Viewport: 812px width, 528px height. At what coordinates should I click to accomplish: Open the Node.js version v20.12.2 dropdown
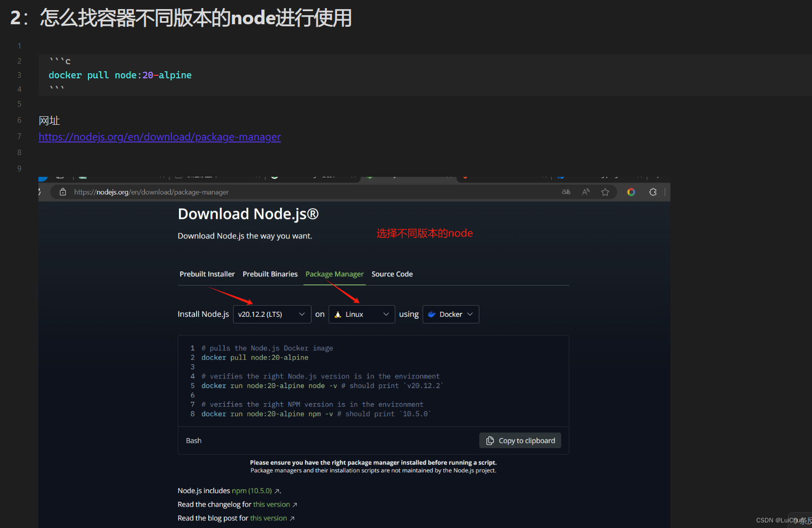point(272,314)
